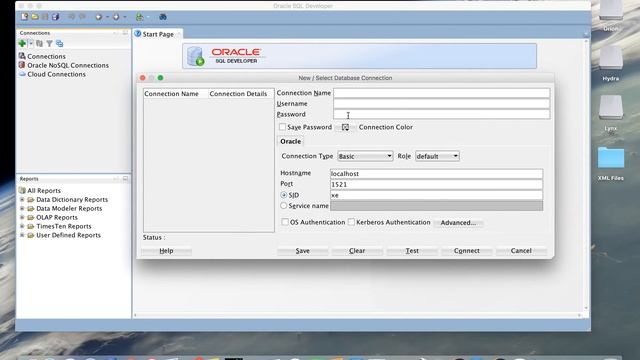Expand the User Defined Reports node

[22, 235]
